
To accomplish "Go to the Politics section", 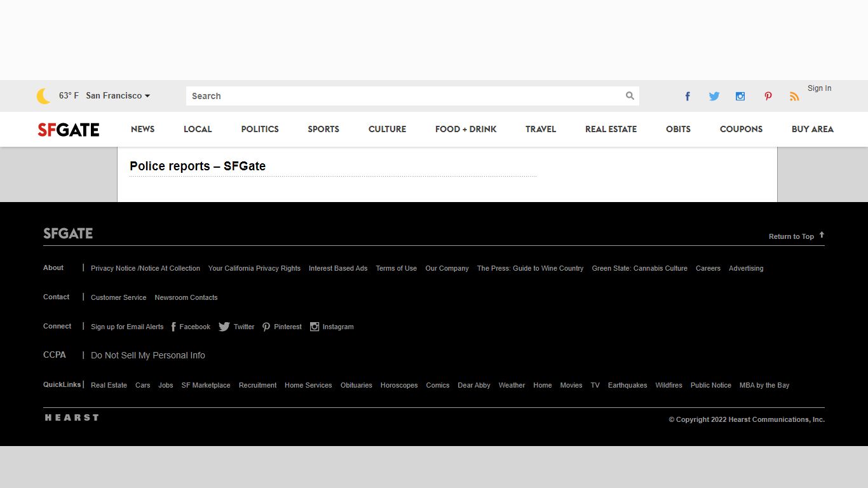I will tap(260, 129).
